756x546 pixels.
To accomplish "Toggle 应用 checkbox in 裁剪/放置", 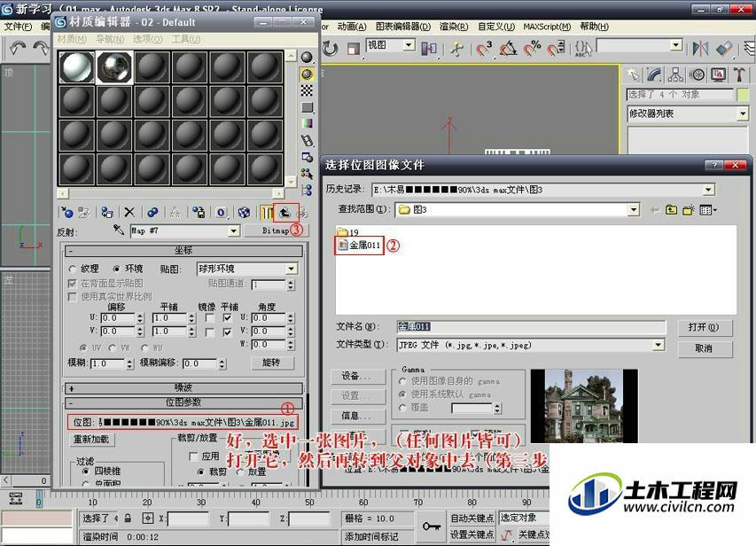I will (x=194, y=456).
